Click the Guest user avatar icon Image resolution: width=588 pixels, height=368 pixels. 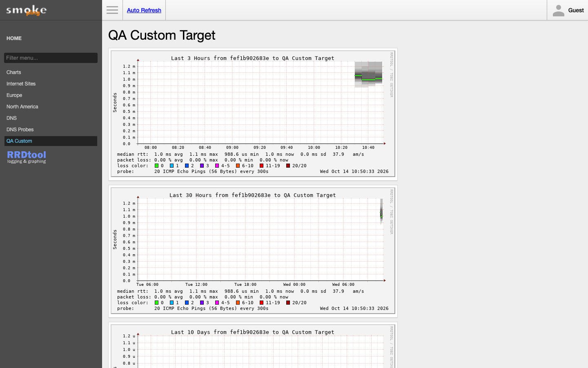558,10
